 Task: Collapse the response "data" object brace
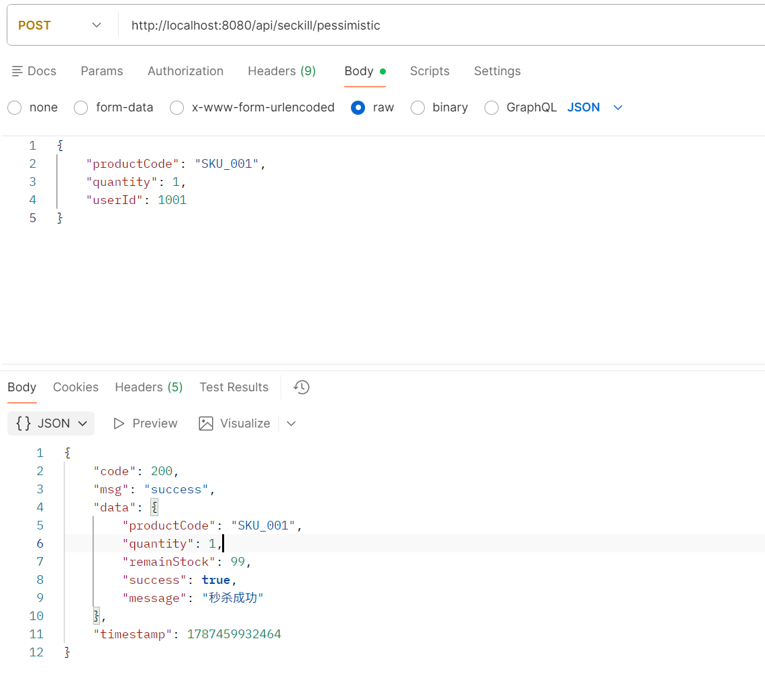click(154, 507)
